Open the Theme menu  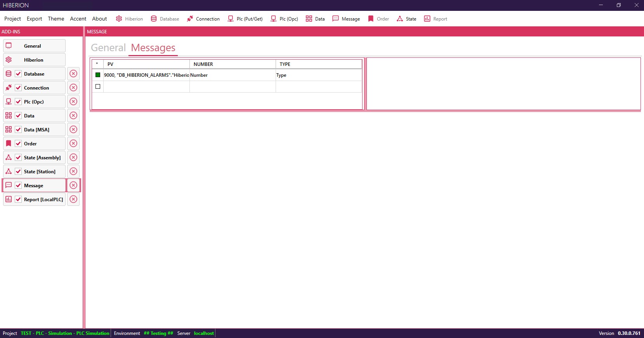tap(56, 19)
